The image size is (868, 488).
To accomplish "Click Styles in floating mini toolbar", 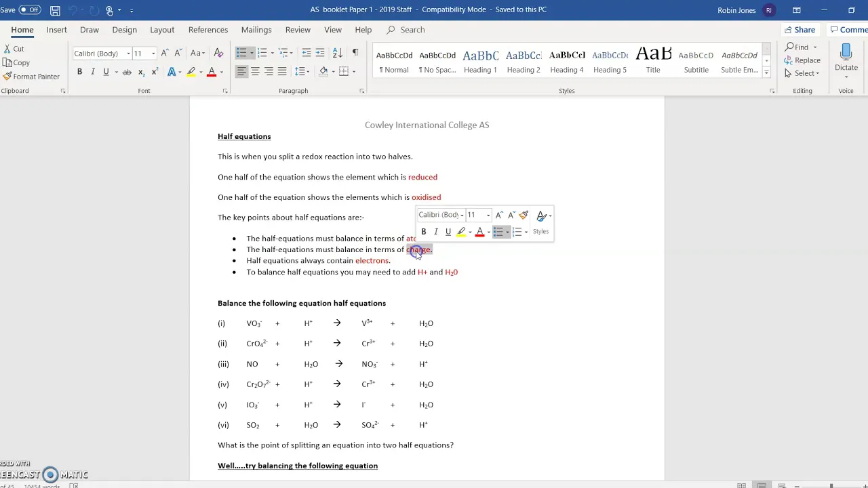I will tap(541, 222).
